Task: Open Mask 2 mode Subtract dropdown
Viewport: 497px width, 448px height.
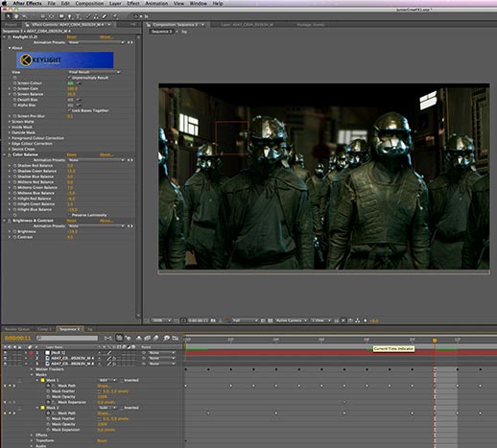Action: [107, 408]
